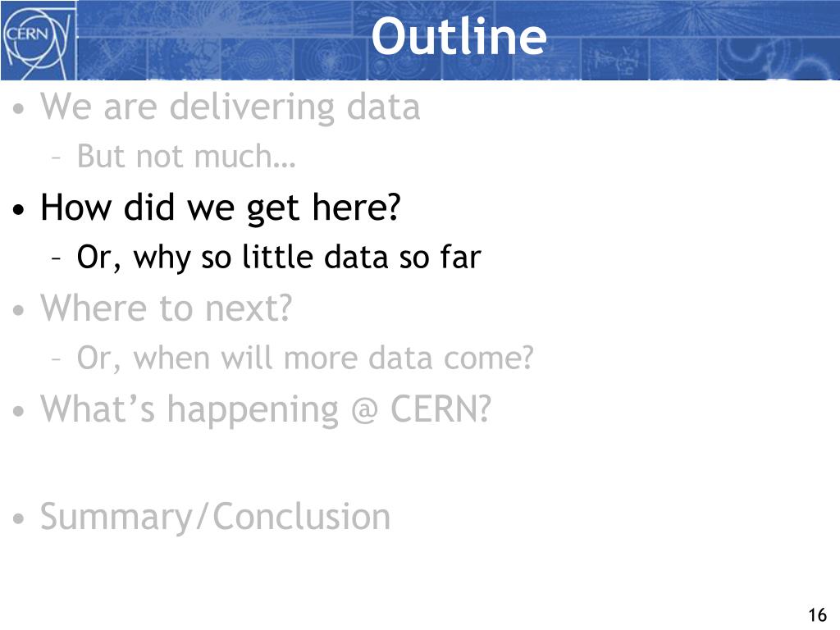Screen dimensions: 840x630
Task: Click the grey bullet dot before "We are delivering data"
Action: tap(19, 109)
